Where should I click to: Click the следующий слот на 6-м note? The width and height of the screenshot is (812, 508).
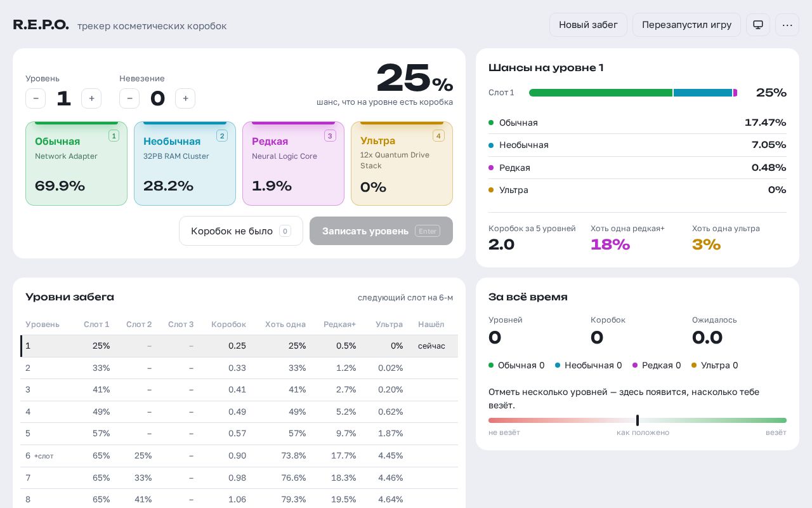tap(405, 298)
